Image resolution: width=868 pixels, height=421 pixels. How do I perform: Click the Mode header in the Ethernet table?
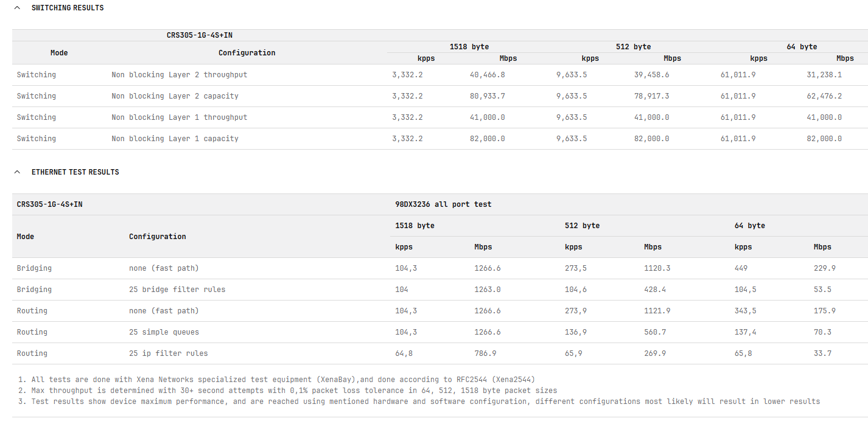pos(26,237)
